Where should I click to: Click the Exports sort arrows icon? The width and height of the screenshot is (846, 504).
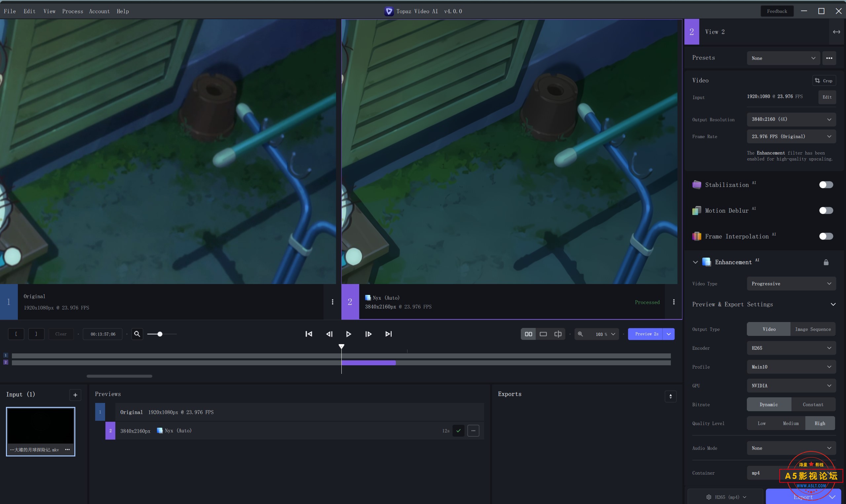tap(670, 396)
